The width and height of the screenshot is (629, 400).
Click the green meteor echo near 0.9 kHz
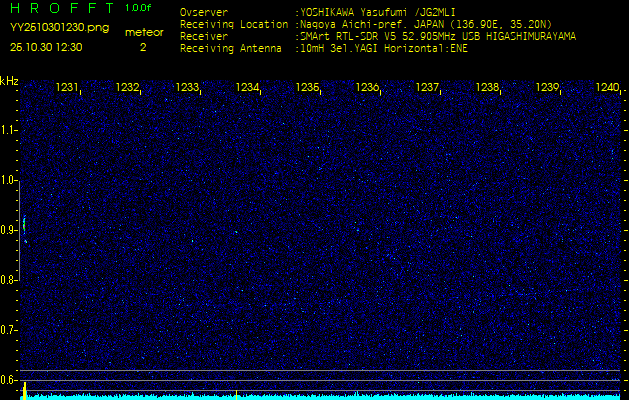pos(24,225)
